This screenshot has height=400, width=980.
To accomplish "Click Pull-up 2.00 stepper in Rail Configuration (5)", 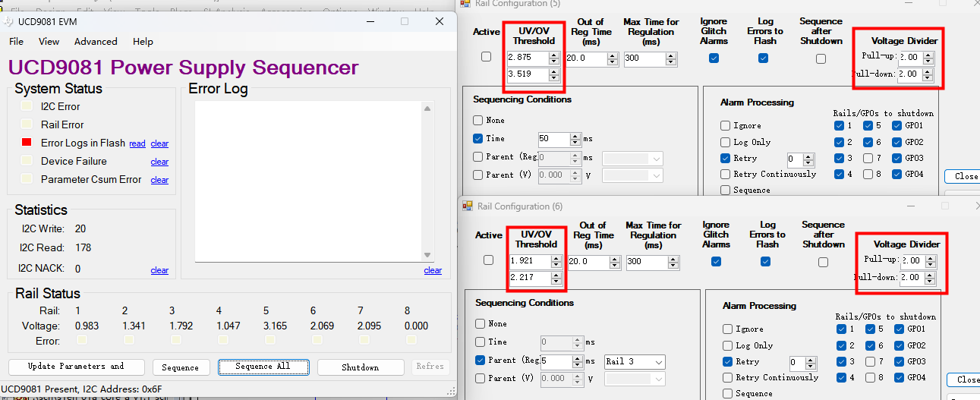I will 930,57.
